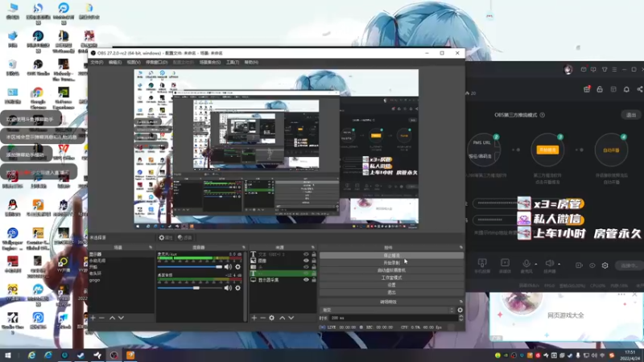Image resolution: width=644 pixels, height=362 pixels.
Task: Pop out the Audio Mixer dock panel
Action: (x=244, y=248)
